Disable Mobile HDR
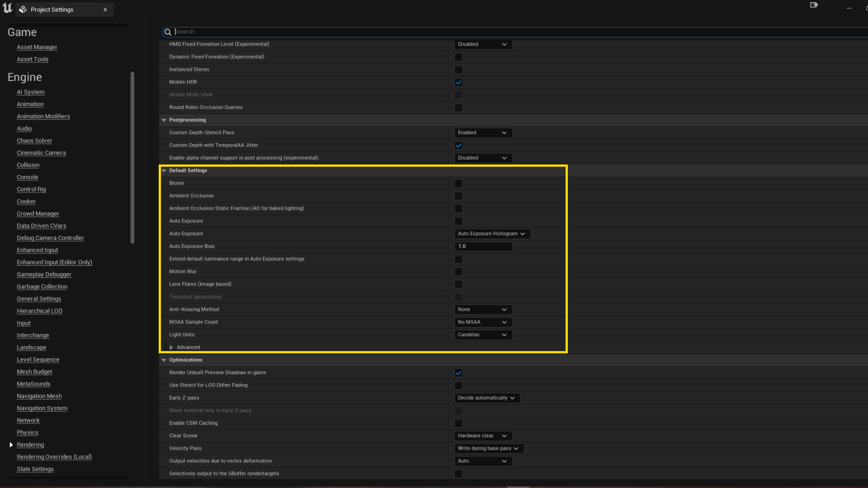The width and height of the screenshot is (868, 488). [458, 82]
